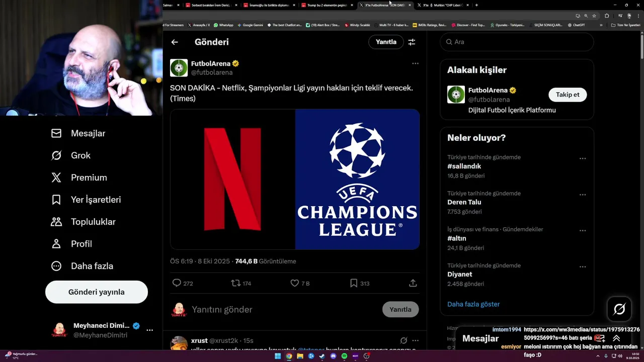Open the Anasayfa / X bookmark
Screen dimensions: 644x362
pos(199,25)
